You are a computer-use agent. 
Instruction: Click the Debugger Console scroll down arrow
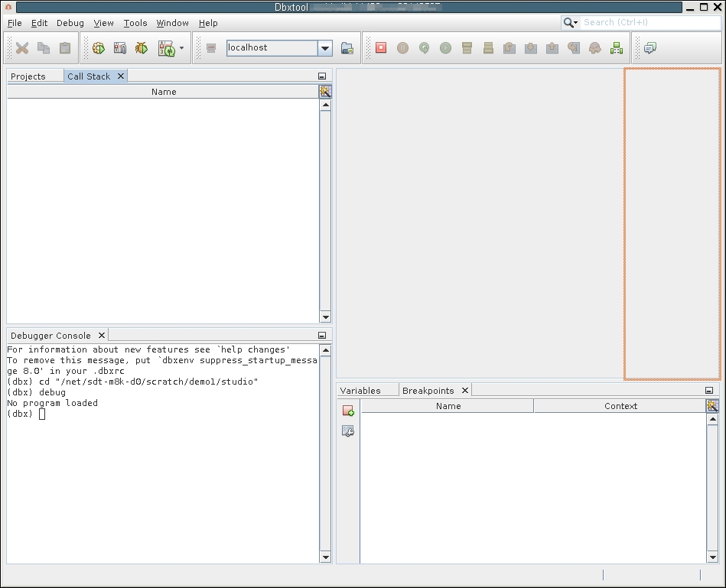(x=325, y=557)
